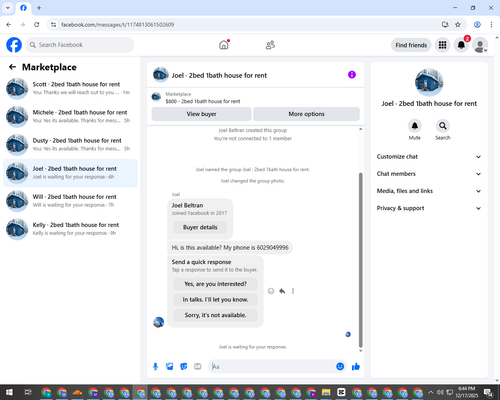This screenshot has height=400, width=500.
Task: Open the purple conversation information icon
Action: (x=352, y=75)
